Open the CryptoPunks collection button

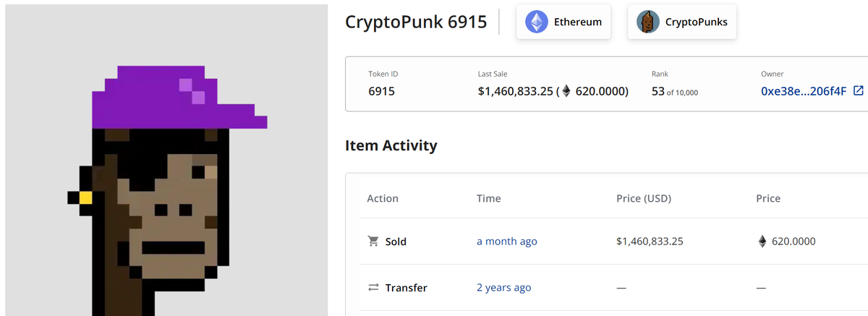click(x=682, y=22)
